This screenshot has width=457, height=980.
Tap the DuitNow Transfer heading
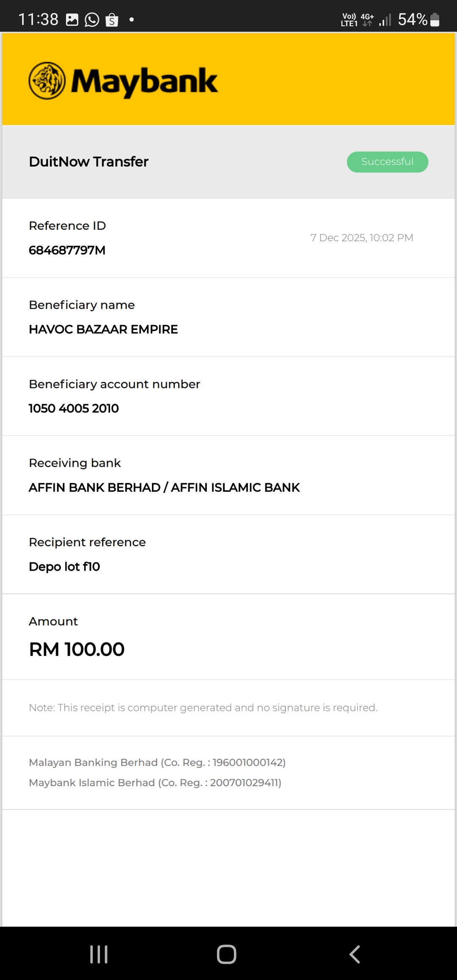(88, 162)
